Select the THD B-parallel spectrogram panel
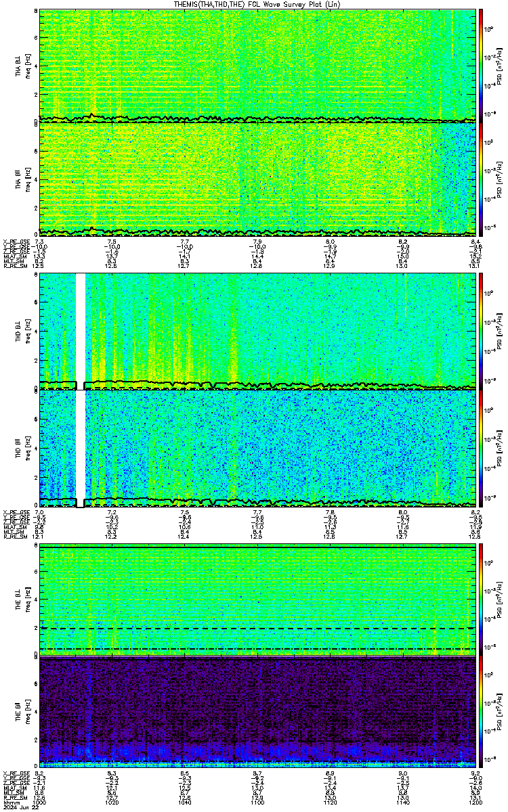This screenshot has height=812, width=508. point(257,448)
